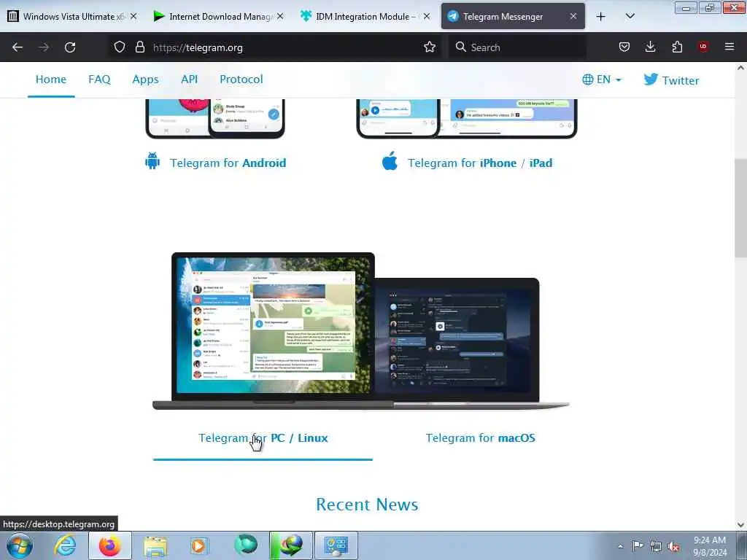Open the Downloads toolbar icon
Image resolution: width=747 pixels, height=560 pixels.
650,47
